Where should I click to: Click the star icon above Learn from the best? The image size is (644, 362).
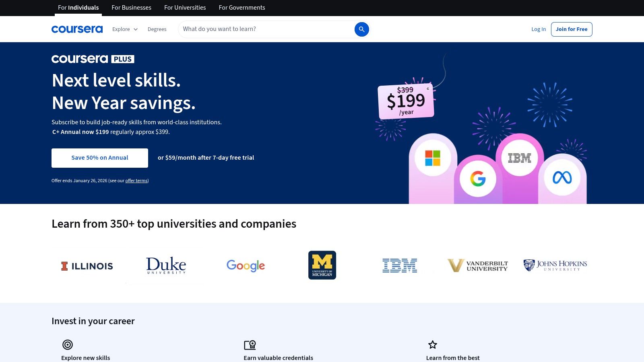click(x=432, y=345)
